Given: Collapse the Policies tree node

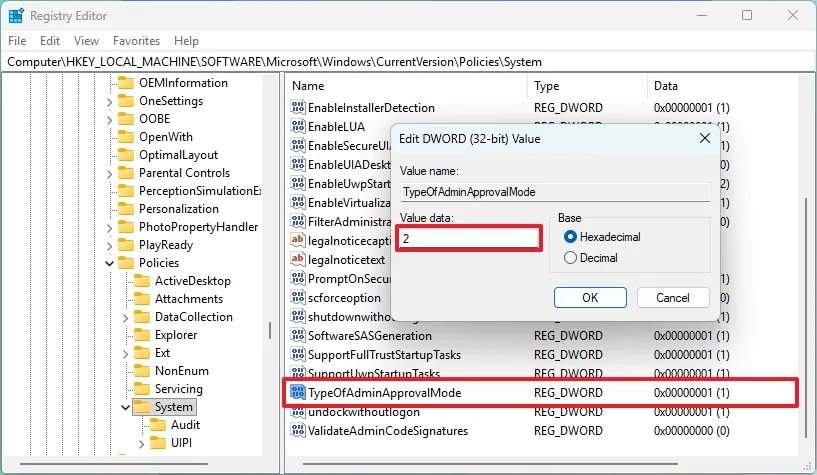Looking at the screenshot, I should pos(109,263).
